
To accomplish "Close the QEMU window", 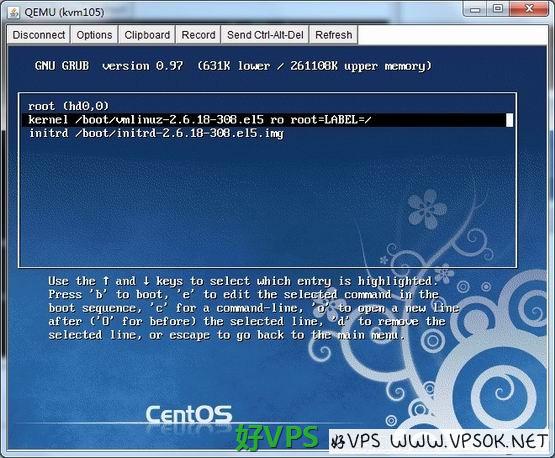I will coord(530,9).
